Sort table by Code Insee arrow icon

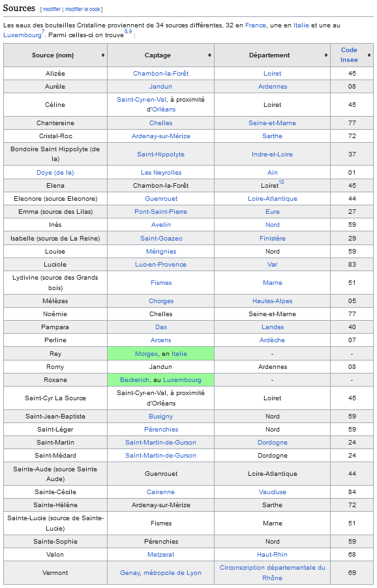tap(369, 55)
